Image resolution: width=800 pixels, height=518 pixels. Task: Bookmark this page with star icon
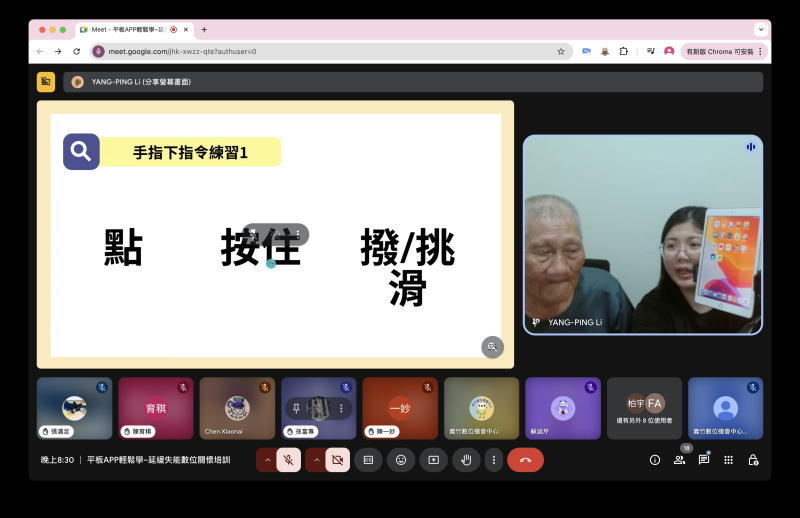(561, 52)
